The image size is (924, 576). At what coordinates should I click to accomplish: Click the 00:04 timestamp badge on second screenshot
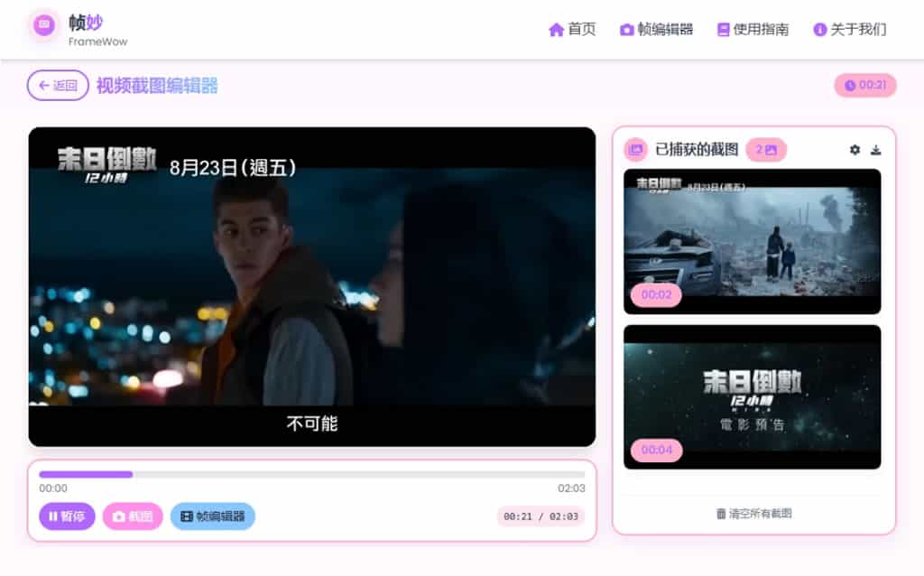click(656, 450)
